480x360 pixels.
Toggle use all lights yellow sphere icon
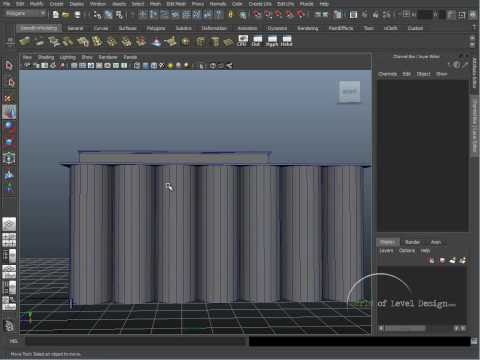[170, 66]
